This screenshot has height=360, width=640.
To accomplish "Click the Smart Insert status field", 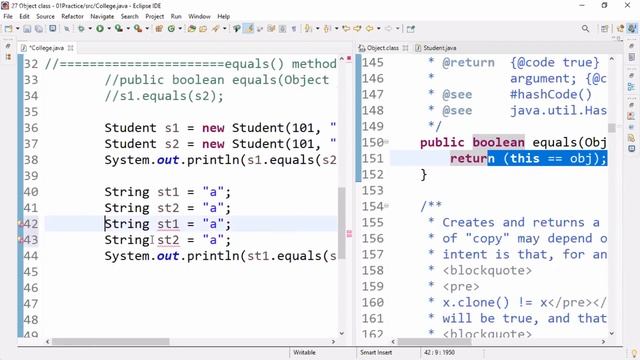I will point(376,352).
